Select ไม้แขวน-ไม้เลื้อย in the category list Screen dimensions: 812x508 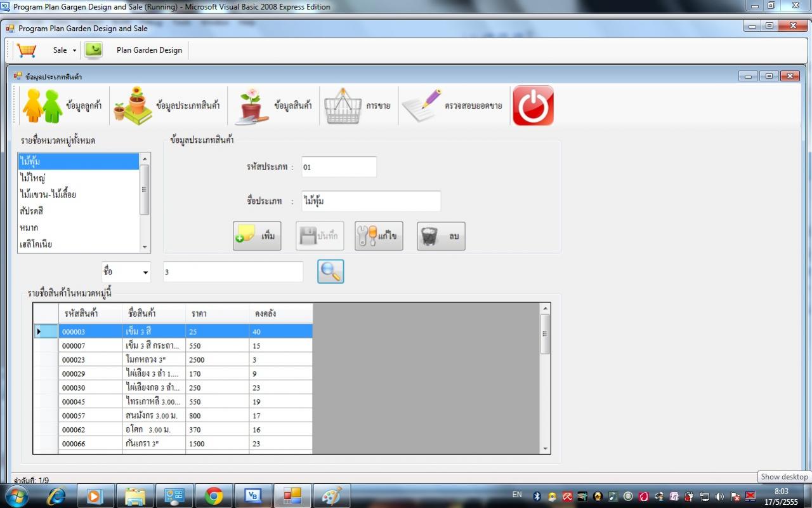[78, 194]
